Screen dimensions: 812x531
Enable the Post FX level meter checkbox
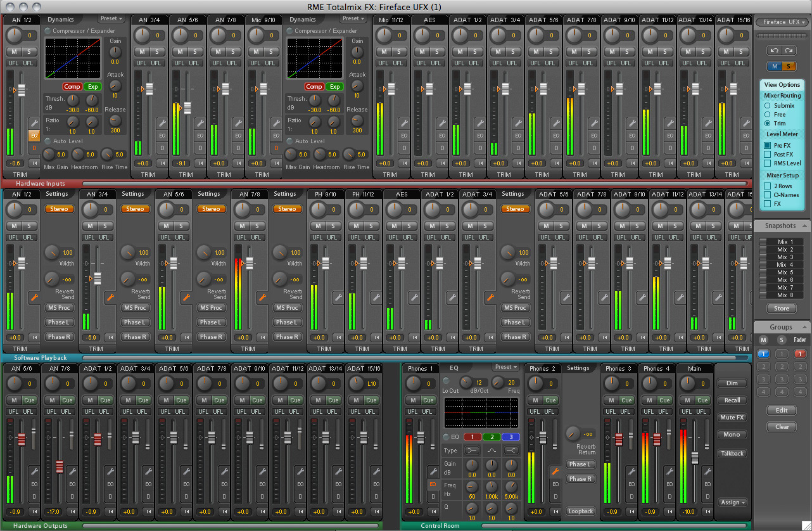click(768, 154)
